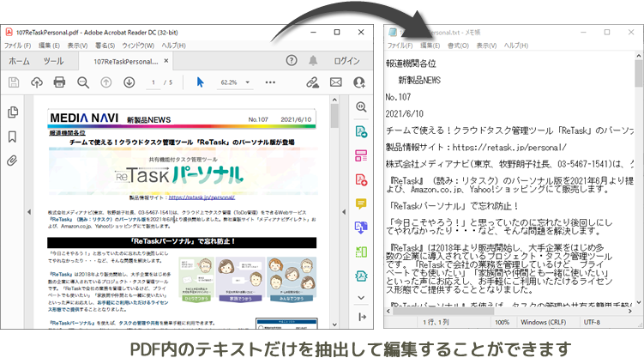Click the ログイン button
The image size is (644, 358).
coord(346,61)
